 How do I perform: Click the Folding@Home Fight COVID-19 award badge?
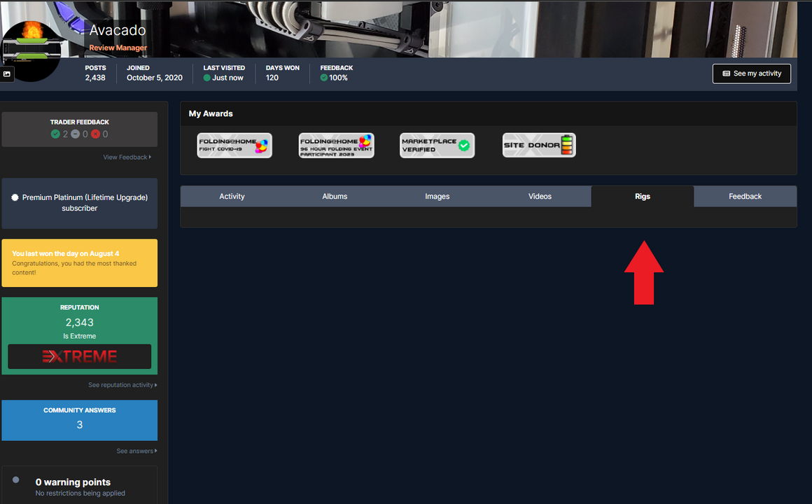[234, 146]
